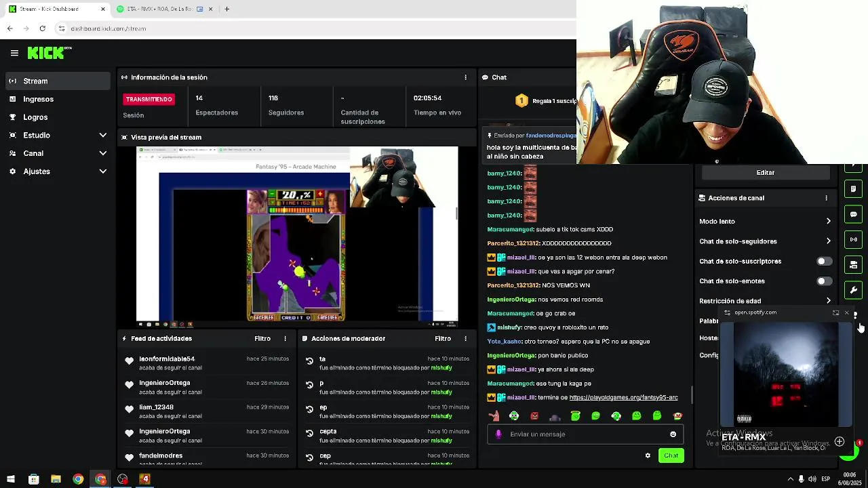Viewport: 868px width, 488px height.
Task: Click Yota_kasho username in chat
Action: 503,342
